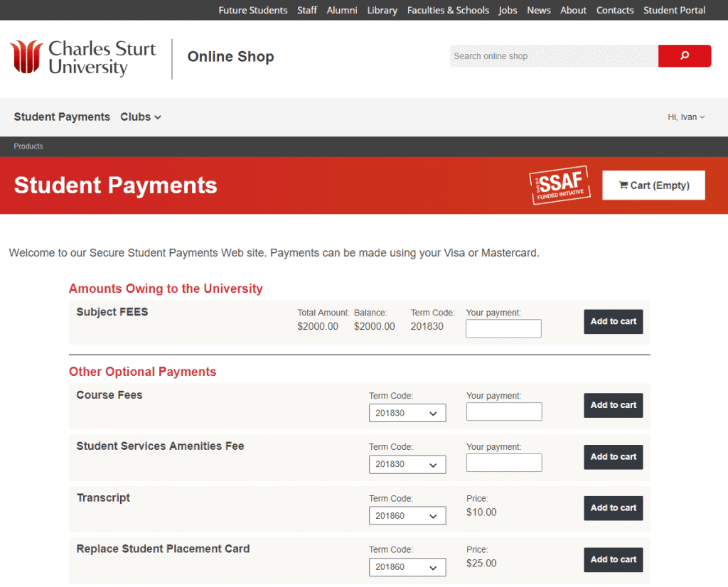Viewport: 728px width, 587px height.
Task: Open the 'Hi, Ivan' account dropdown
Action: pos(685,117)
